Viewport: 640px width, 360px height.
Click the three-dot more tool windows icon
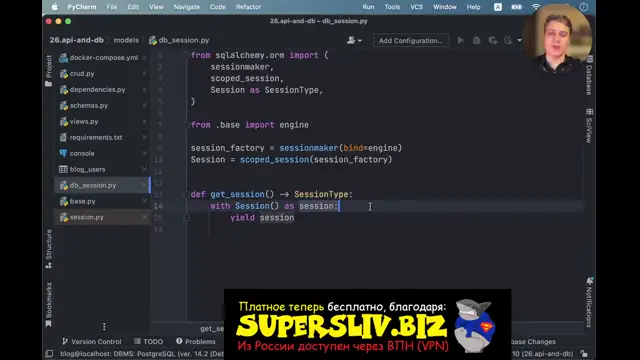pyautogui.click(x=104, y=327)
